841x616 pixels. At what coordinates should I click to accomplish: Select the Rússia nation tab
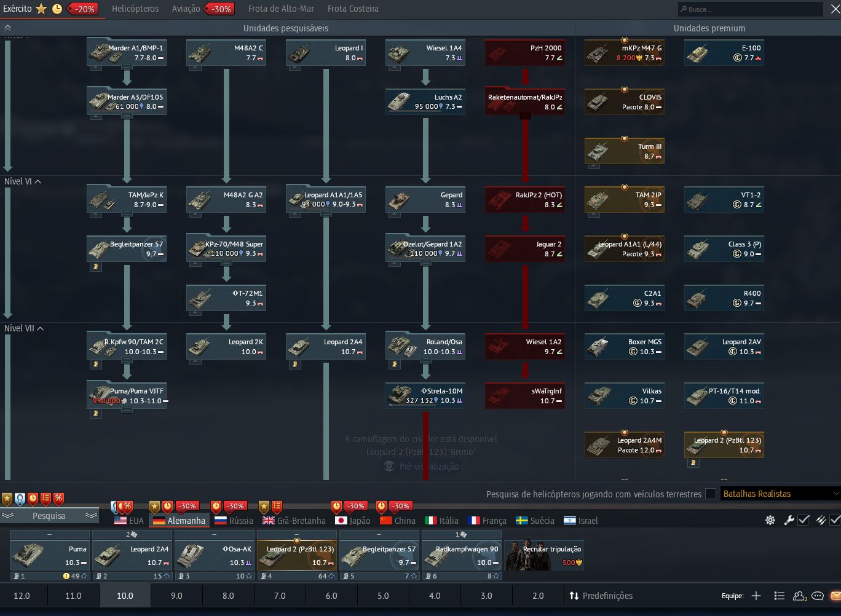pos(234,521)
